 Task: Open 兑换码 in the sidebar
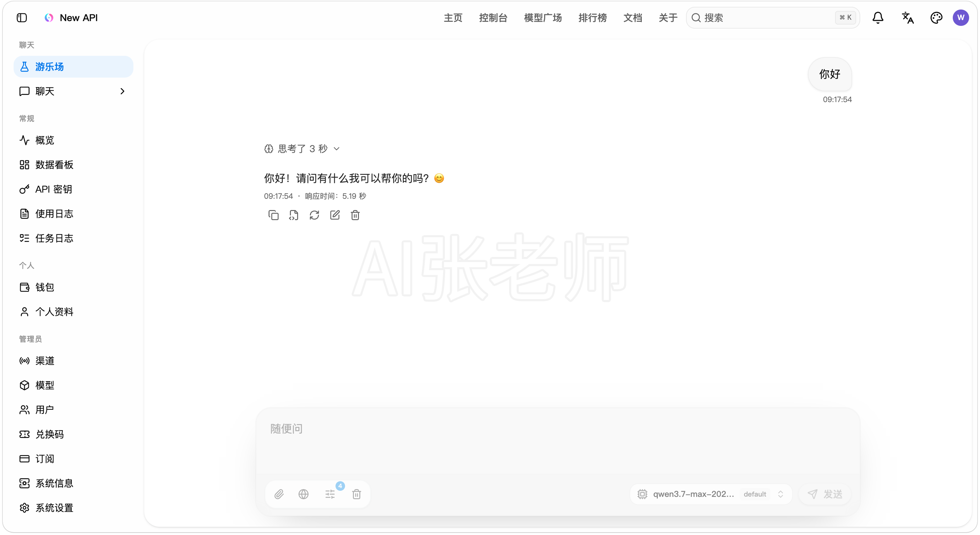point(73,435)
